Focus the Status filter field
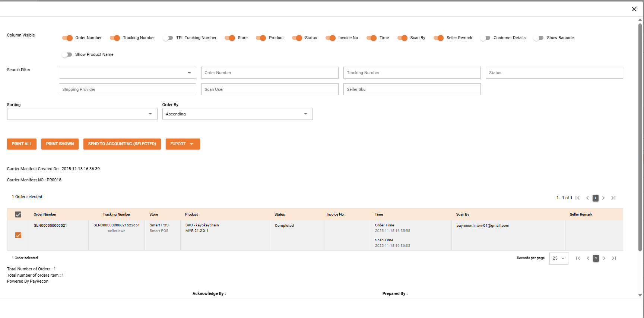The width and height of the screenshot is (644, 318). (x=554, y=73)
